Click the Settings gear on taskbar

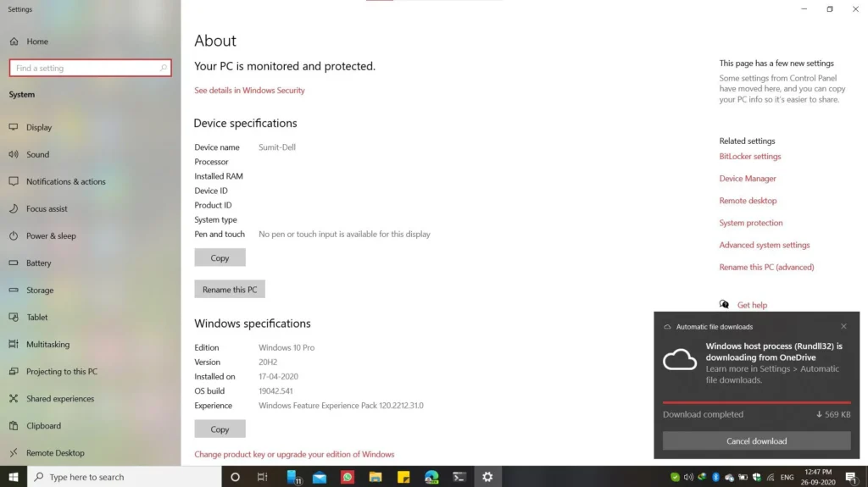[487, 477]
